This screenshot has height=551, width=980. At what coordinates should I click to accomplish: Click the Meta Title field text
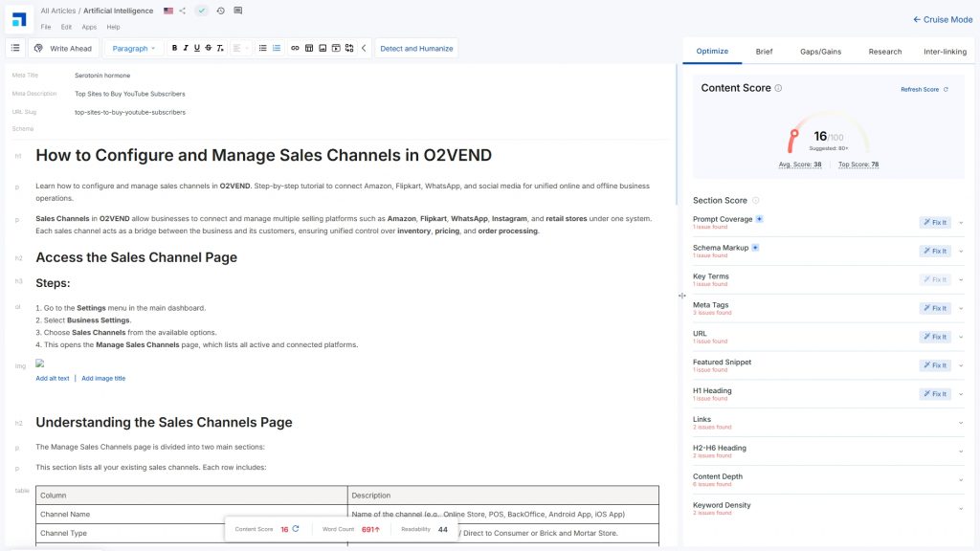[102, 75]
